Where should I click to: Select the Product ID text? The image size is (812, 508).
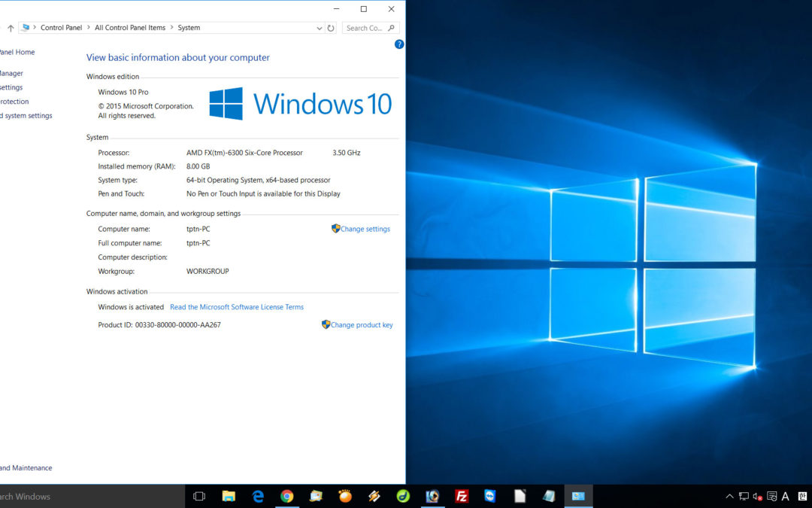159,325
